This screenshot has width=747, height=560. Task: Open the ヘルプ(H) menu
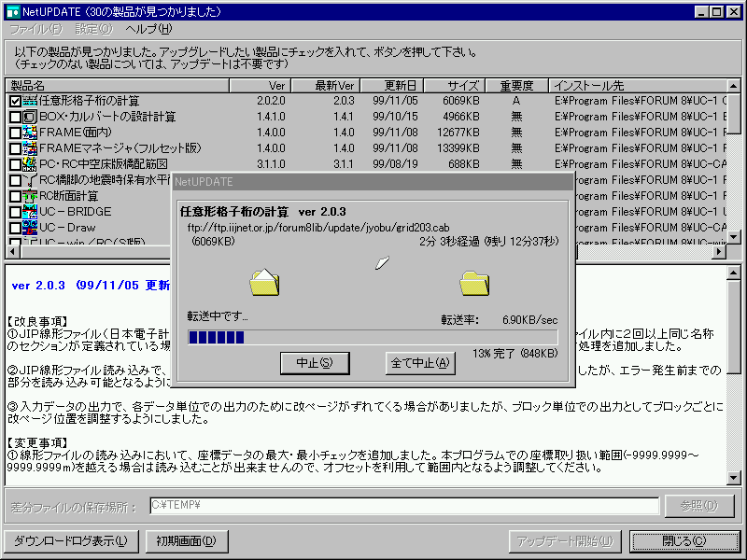point(148,29)
